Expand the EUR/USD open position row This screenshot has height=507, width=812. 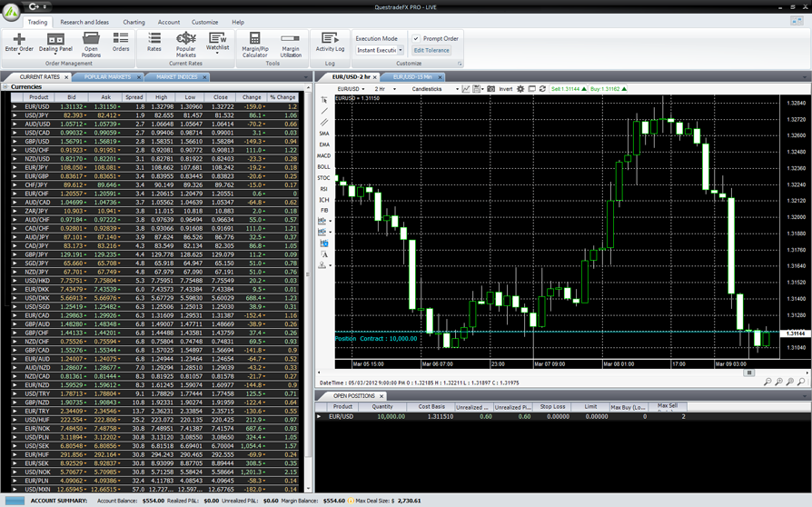click(x=319, y=416)
